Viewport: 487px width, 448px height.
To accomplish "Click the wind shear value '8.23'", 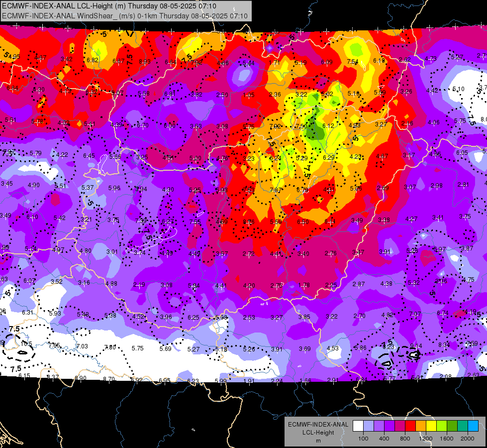I will (389, 347).
